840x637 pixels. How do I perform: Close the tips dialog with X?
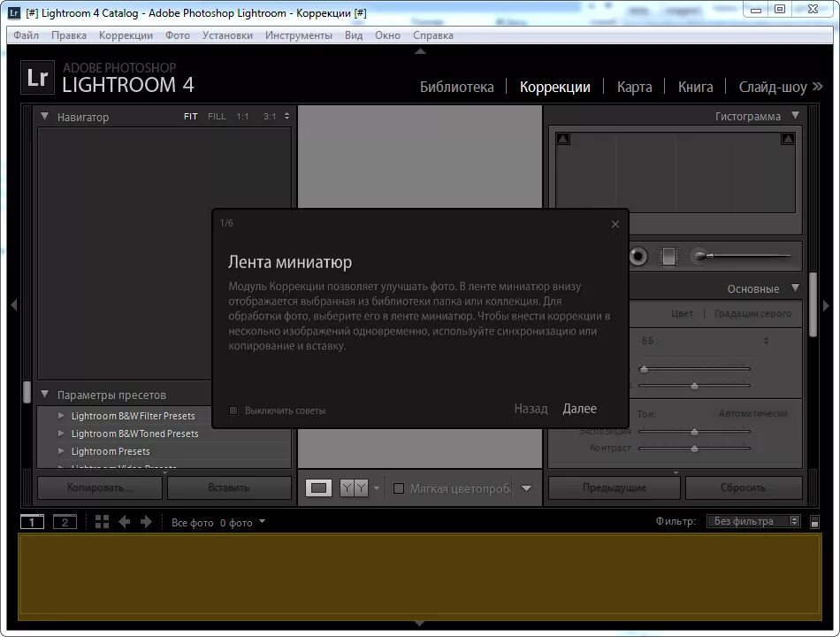click(615, 224)
